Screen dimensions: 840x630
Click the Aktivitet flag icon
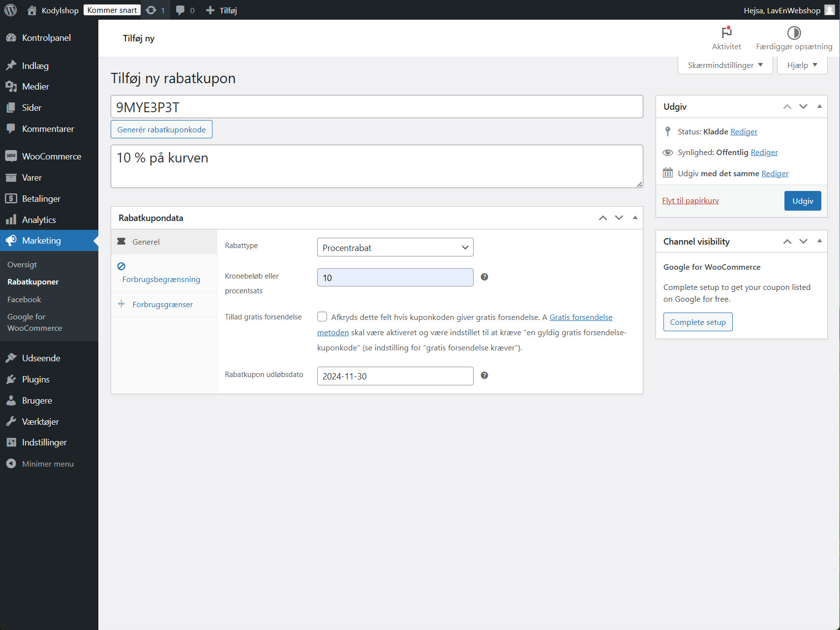pos(726,32)
